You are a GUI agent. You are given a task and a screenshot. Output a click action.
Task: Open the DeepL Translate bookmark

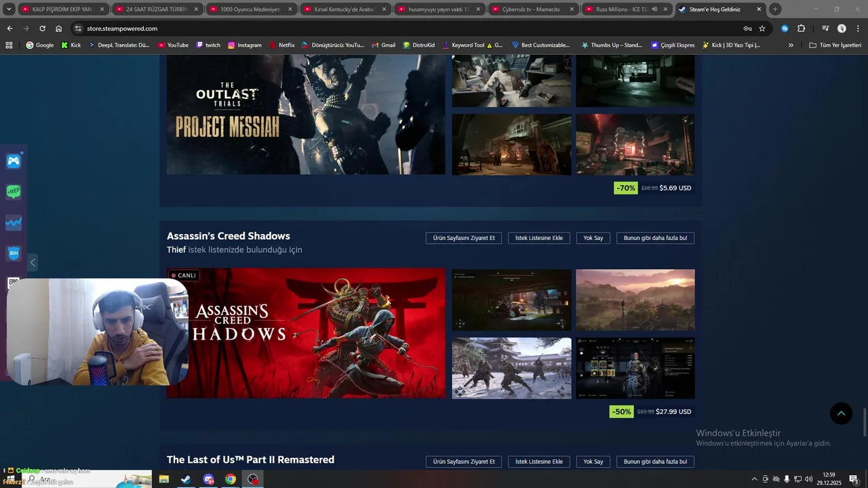click(119, 45)
